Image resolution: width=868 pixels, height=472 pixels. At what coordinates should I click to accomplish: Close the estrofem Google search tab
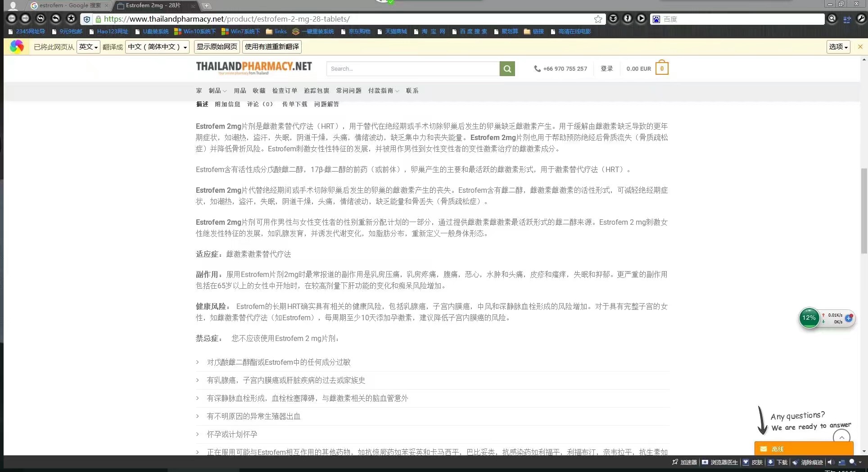(x=106, y=6)
